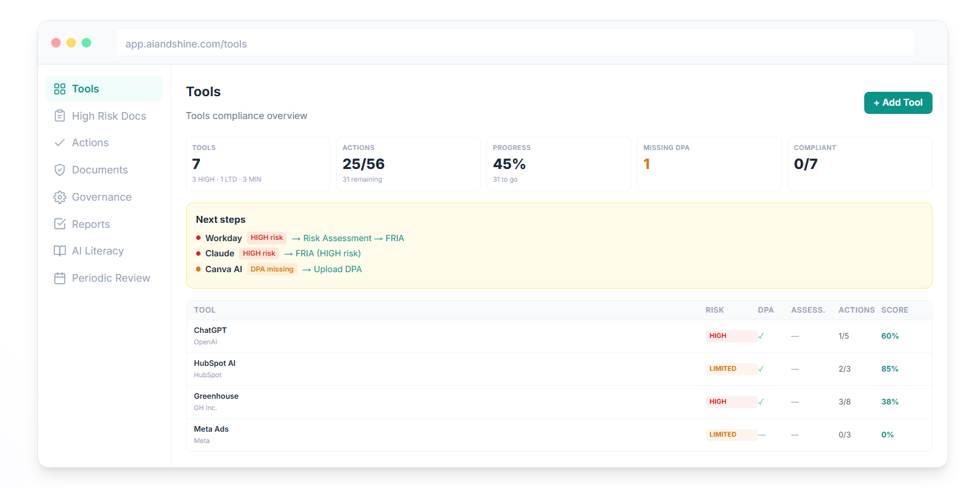The height and width of the screenshot is (488, 980).
Task: Click the AI Literacy book icon
Action: pyautogui.click(x=59, y=251)
